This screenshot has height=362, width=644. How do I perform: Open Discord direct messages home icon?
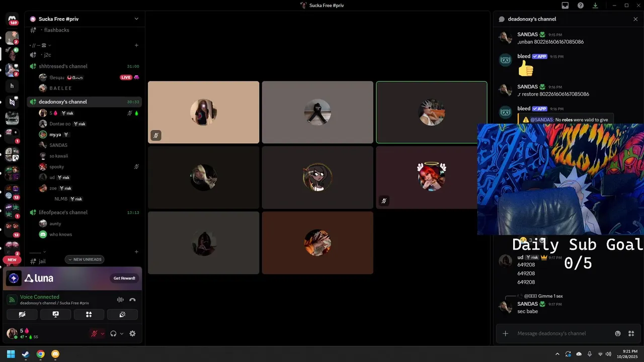12,18
